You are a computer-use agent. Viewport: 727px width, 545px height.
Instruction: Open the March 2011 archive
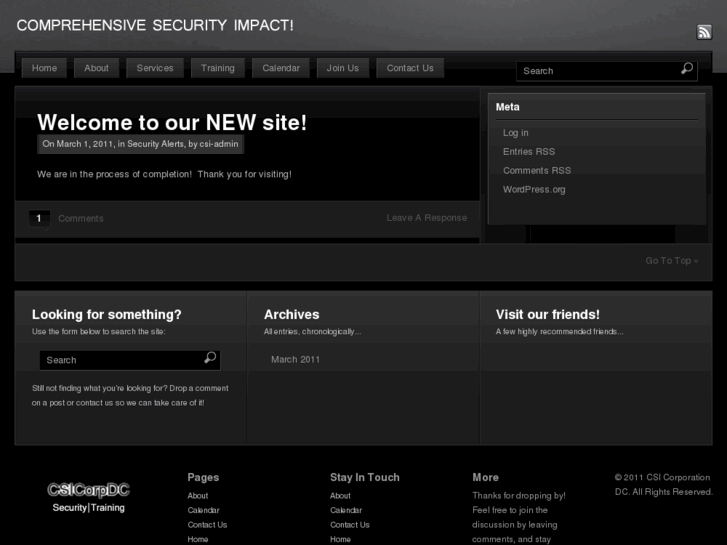click(296, 359)
